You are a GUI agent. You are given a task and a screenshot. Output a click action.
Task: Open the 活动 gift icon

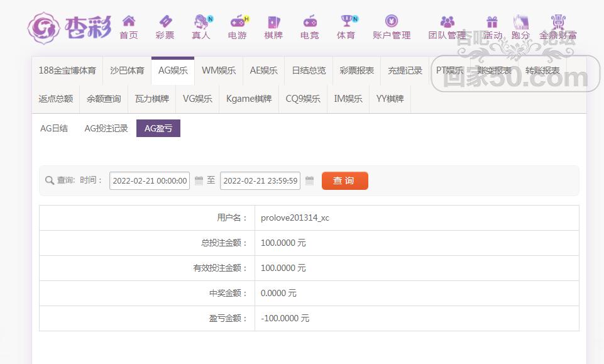(x=492, y=21)
